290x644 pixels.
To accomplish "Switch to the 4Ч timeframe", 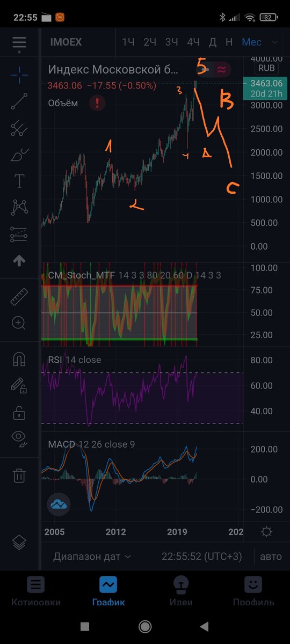I will click(193, 42).
